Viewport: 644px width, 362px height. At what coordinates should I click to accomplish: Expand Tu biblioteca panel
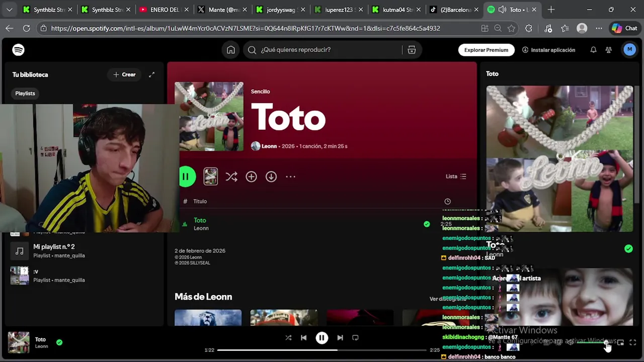click(151, 74)
